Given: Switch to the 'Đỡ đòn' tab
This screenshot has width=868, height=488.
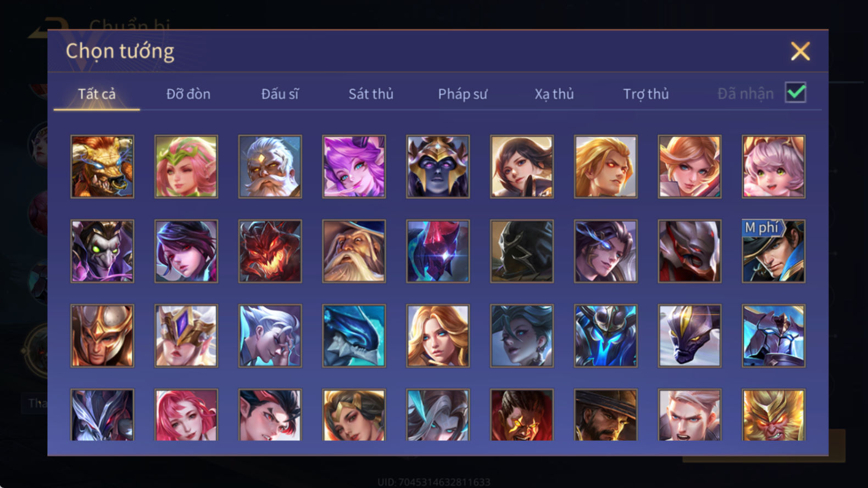Looking at the screenshot, I should 188,94.
